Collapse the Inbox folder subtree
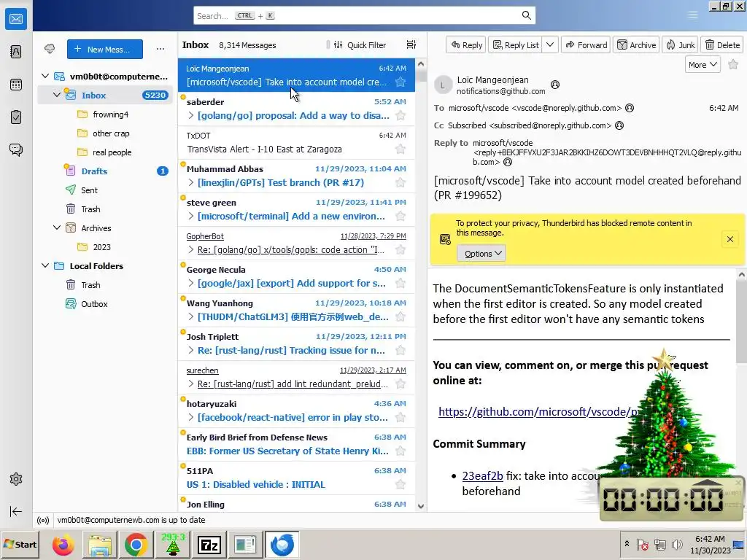The height and width of the screenshot is (560, 747). 57,95
